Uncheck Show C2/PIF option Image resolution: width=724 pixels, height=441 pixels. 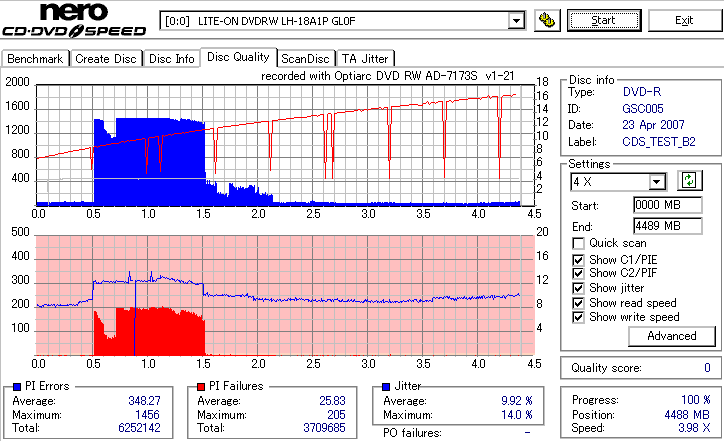tap(578, 273)
